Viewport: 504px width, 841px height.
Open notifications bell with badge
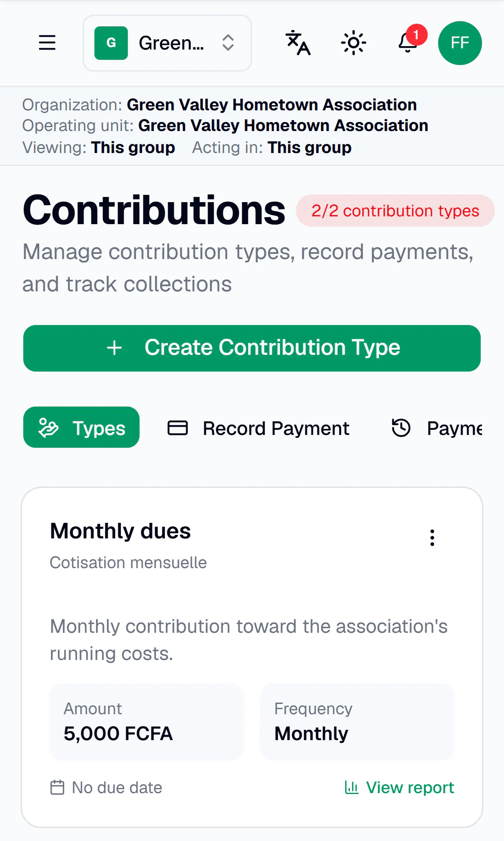(408, 42)
